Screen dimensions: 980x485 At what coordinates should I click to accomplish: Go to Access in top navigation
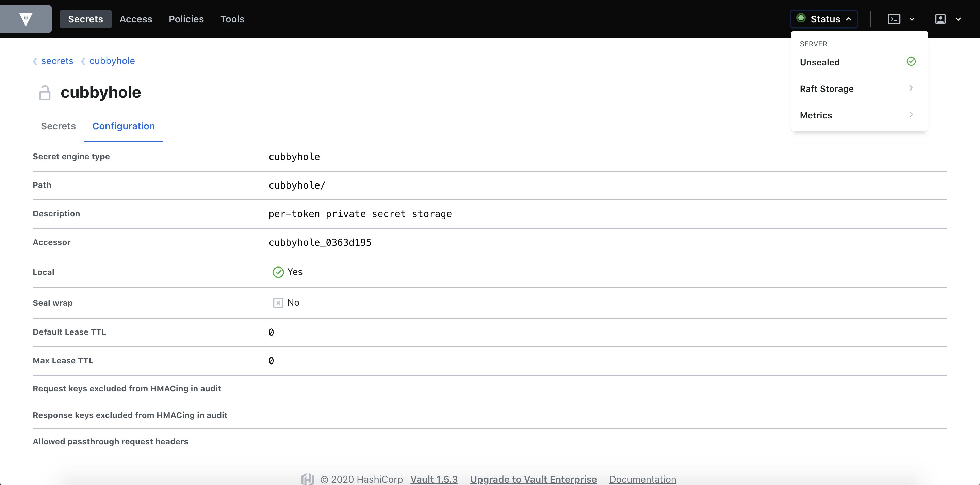click(136, 19)
